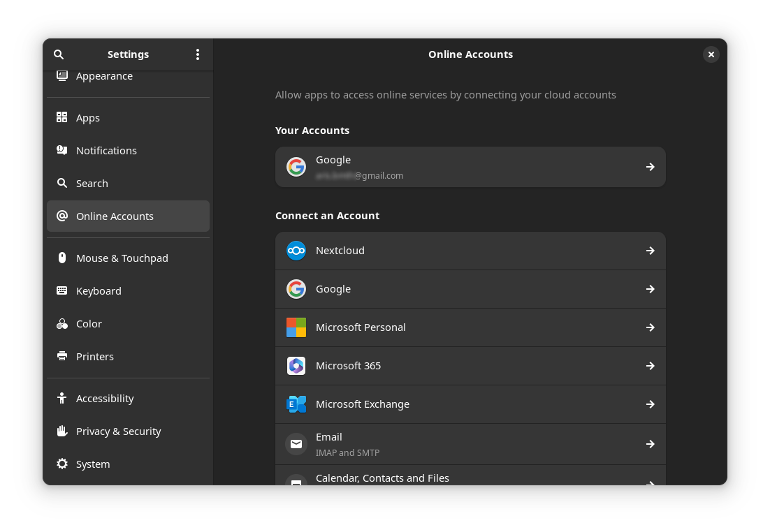The width and height of the screenshot is (770, 532).
Task: Click the Printers printer icon
Action: [x=62, y=356]
